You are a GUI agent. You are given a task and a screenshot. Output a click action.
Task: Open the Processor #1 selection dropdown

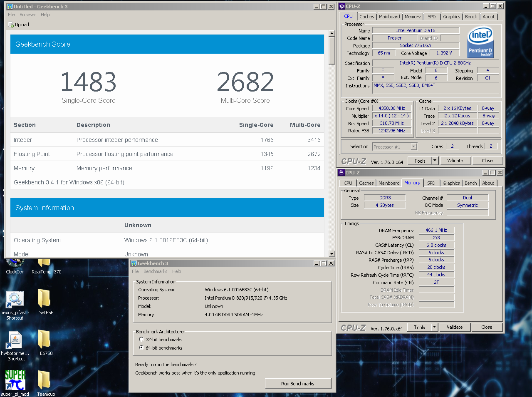[413, 147]
